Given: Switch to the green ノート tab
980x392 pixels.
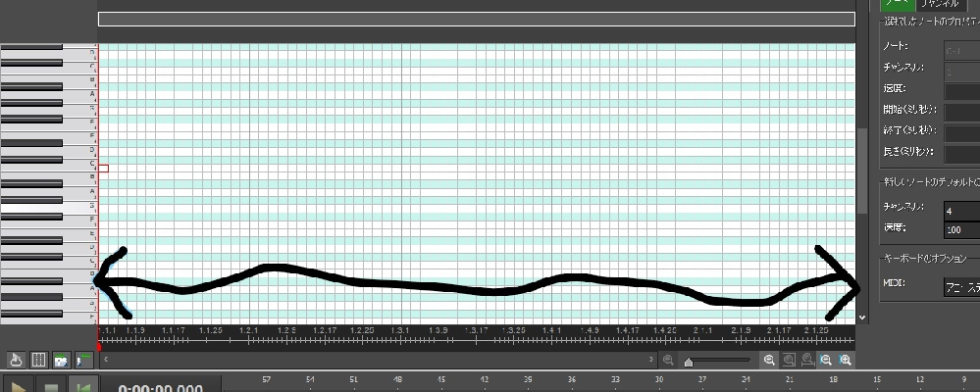Looking at the screenshot, I should (898, 4).
